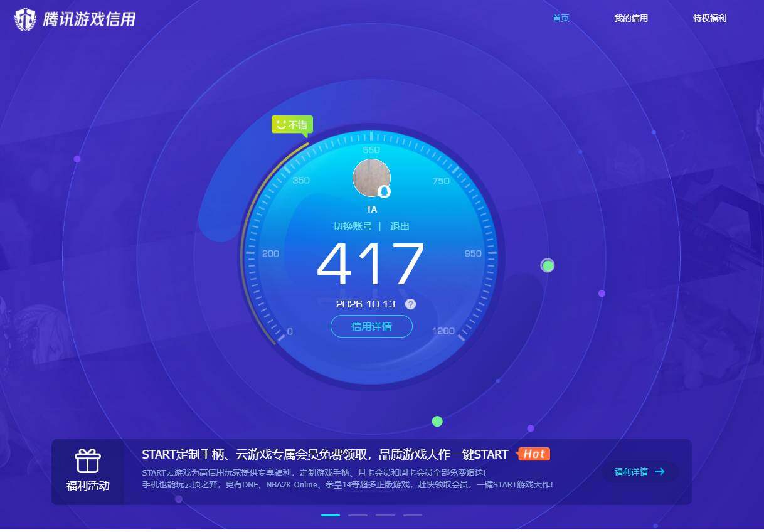Click the 腾讯游戏信用 title text

coord(89,19)
